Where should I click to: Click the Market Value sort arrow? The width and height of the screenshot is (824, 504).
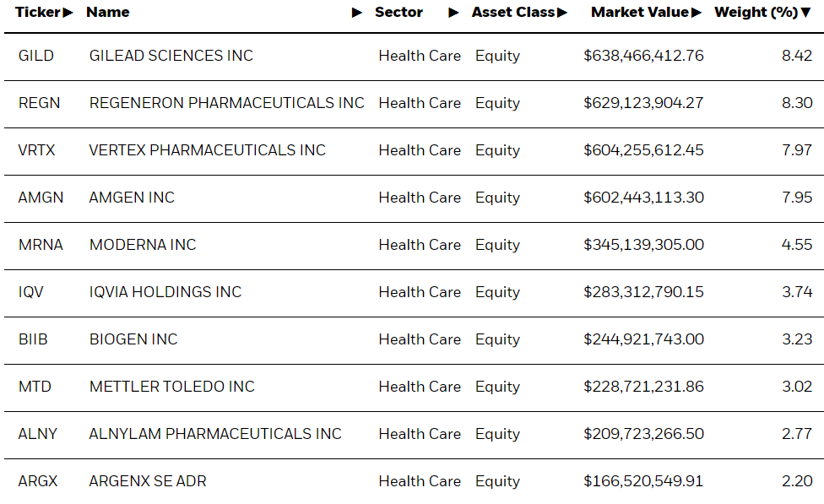click(x=697, y=13)
